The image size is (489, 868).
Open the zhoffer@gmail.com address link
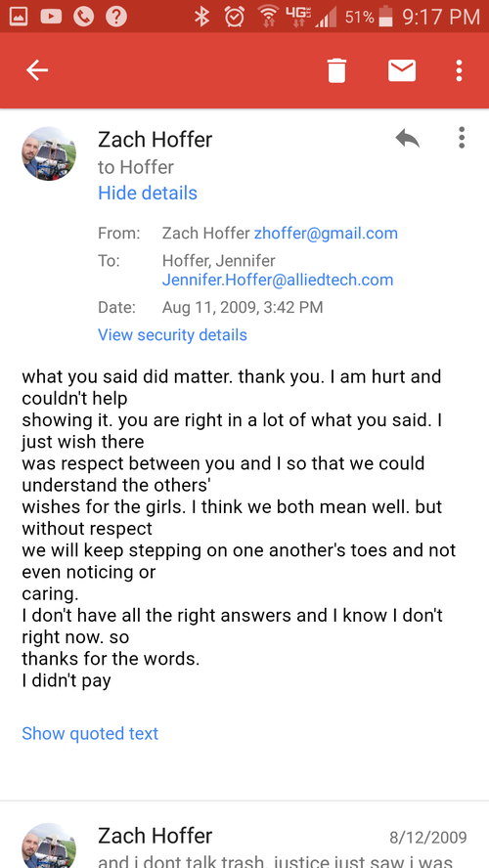pos(326,233)
